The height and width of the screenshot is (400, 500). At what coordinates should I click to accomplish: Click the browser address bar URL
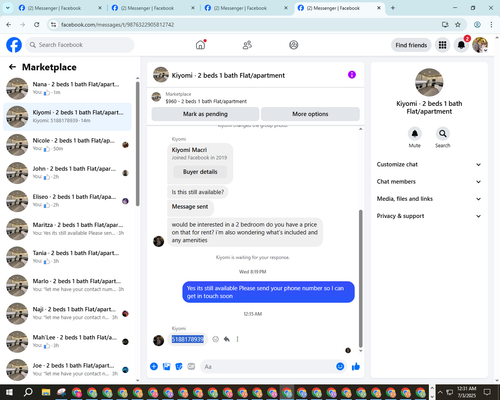[117, 24]
